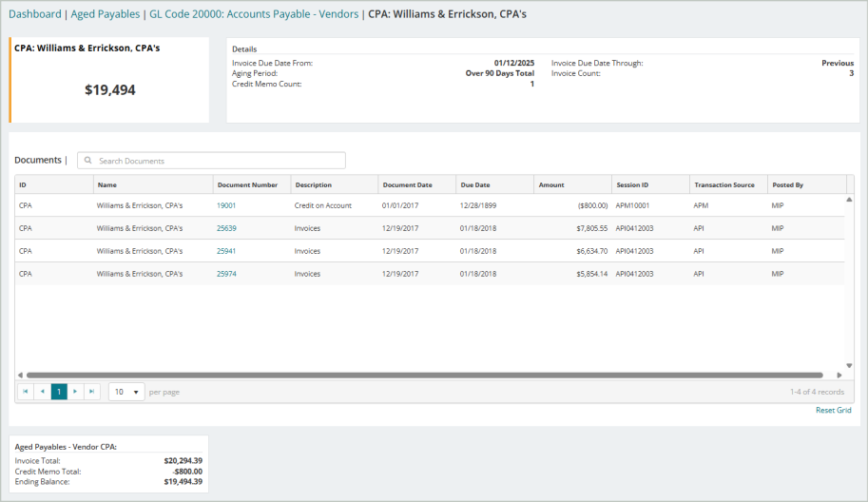The image size is (868, 502).
Task: Sort by Posted By column header
Action: (x=807, y=184)
